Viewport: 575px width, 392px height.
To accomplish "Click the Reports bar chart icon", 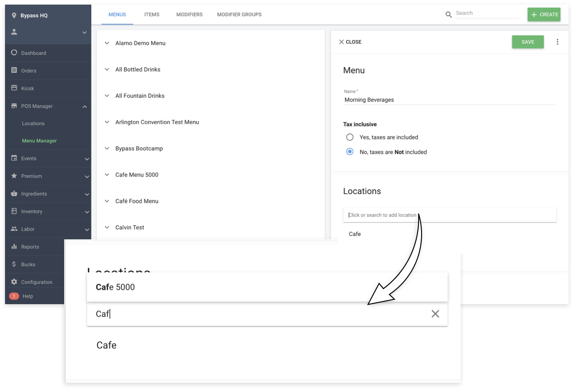I will click(14, 246).
